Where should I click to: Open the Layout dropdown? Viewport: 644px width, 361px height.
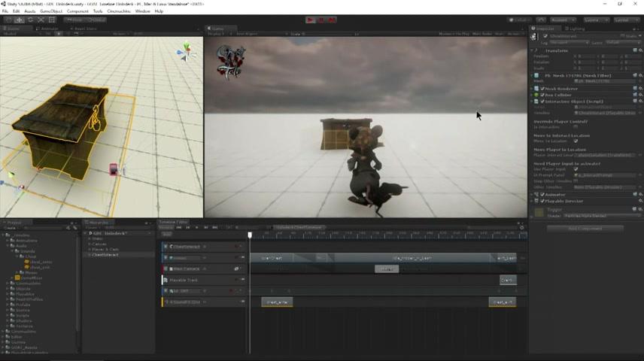[x=627, y=20]
